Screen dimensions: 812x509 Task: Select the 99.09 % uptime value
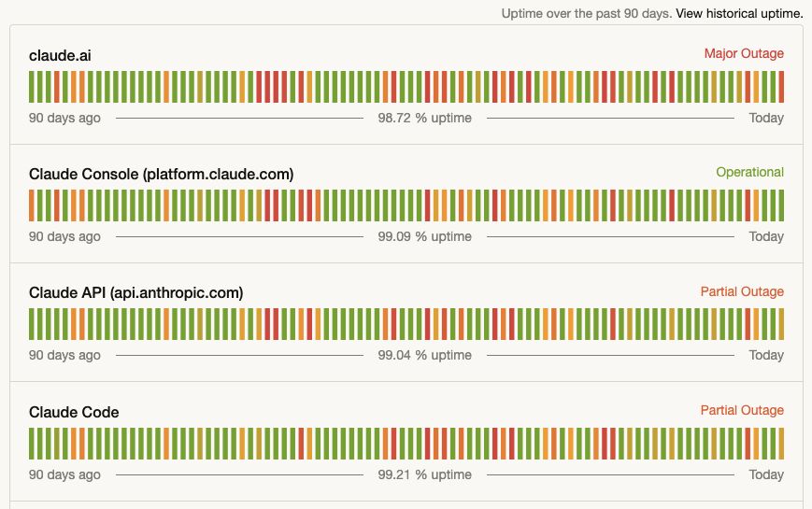(424, 236)
